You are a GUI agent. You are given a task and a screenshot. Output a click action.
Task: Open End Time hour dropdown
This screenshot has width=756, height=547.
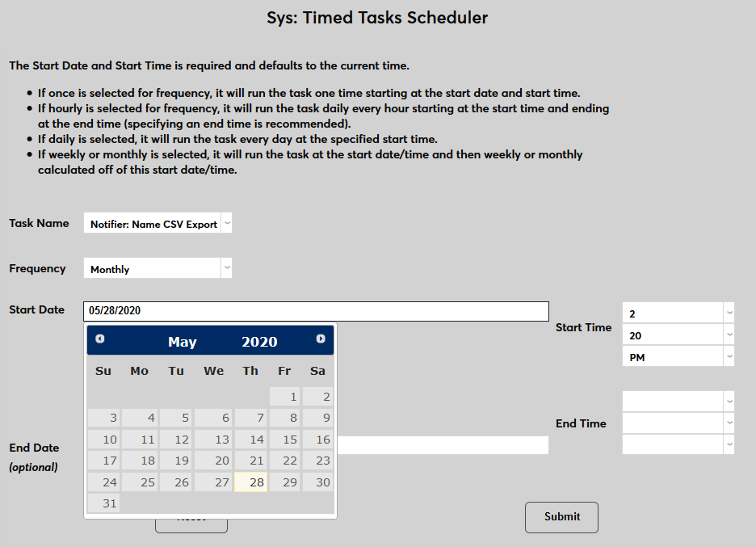pyautogui.click(x=678, y=402)
